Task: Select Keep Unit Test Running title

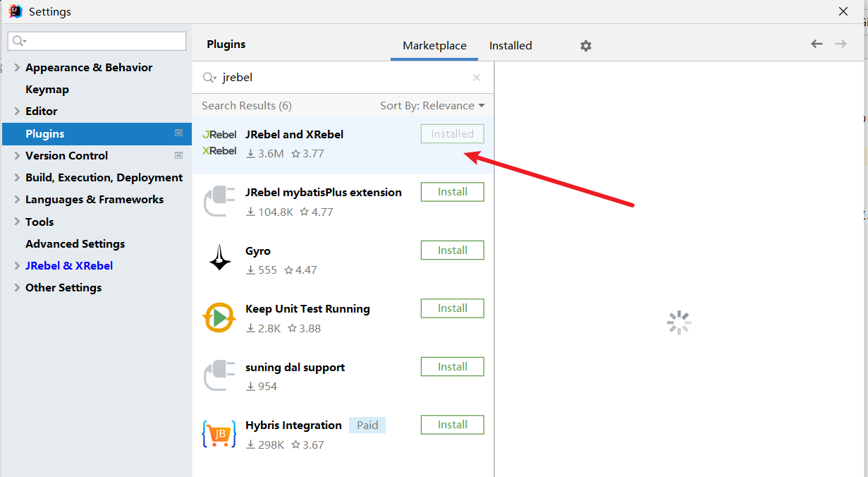Action: pyautogui.click(x=307, y=309)
